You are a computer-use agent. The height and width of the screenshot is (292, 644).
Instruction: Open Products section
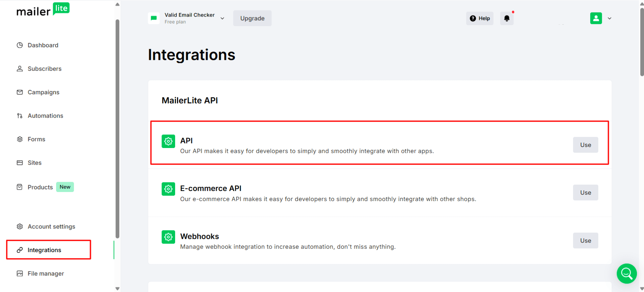coord(40,187)
